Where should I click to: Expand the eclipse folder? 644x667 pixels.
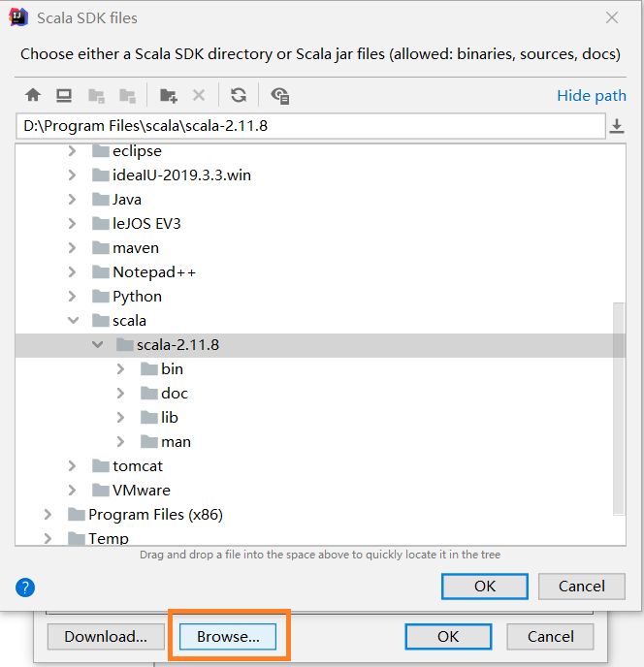73,150
